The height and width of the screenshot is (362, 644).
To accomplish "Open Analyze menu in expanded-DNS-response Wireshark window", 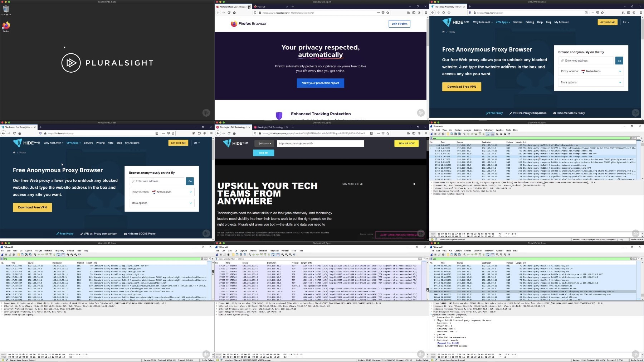I will tap(468, 251).
